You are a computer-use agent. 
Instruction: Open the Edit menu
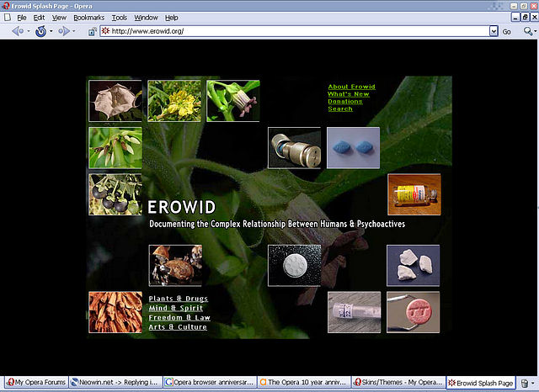click(x=39, y=18)
